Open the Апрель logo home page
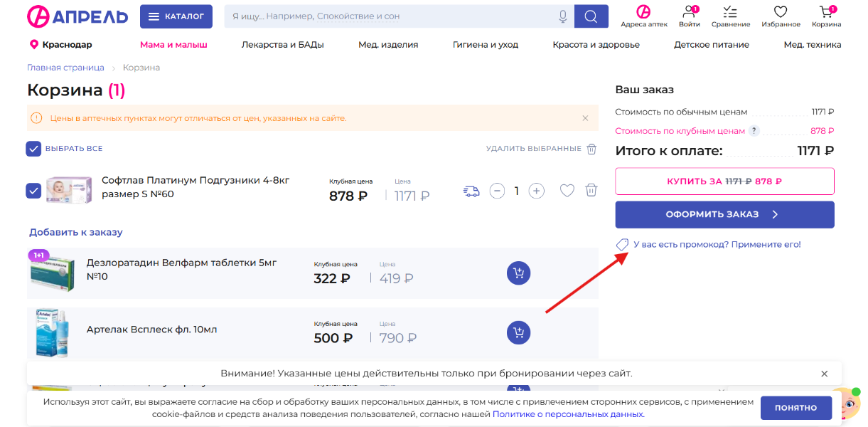Viewport: 868px width, 427px height. 77,16
